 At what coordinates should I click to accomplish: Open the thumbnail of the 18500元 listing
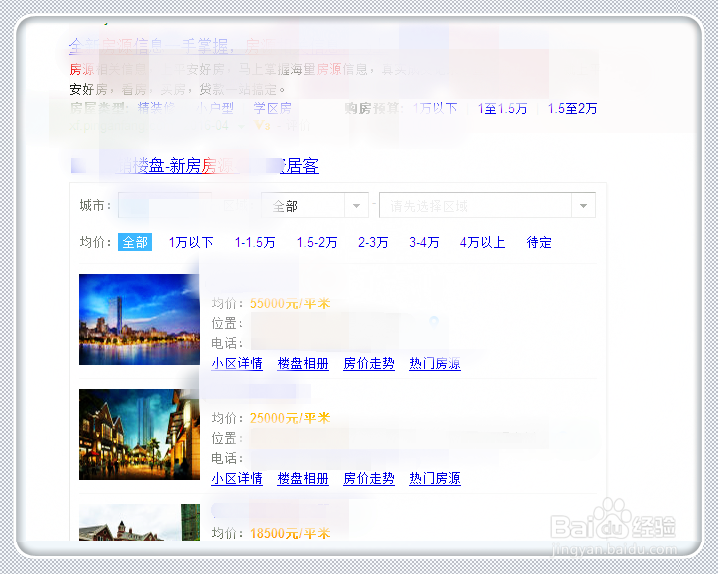click(x=139, y=522)
